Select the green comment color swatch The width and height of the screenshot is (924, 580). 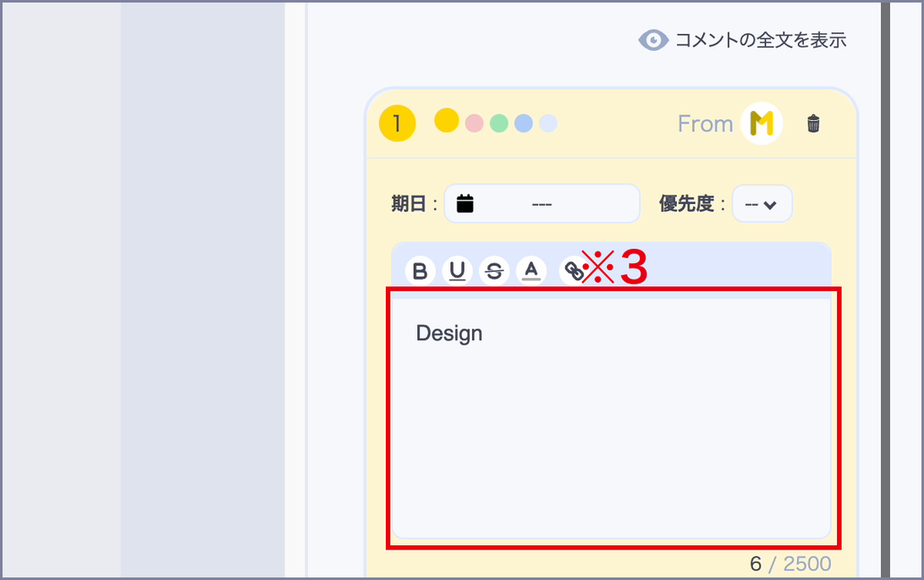[499, 123]
